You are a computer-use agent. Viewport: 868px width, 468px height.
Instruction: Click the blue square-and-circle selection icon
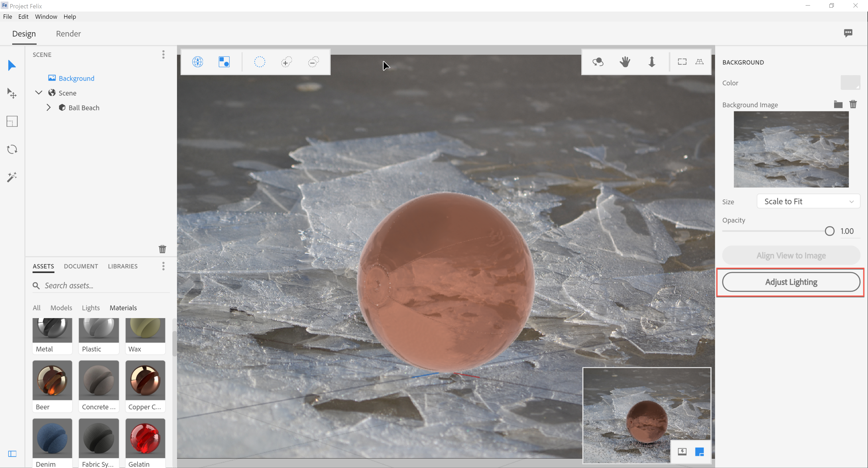224,62
